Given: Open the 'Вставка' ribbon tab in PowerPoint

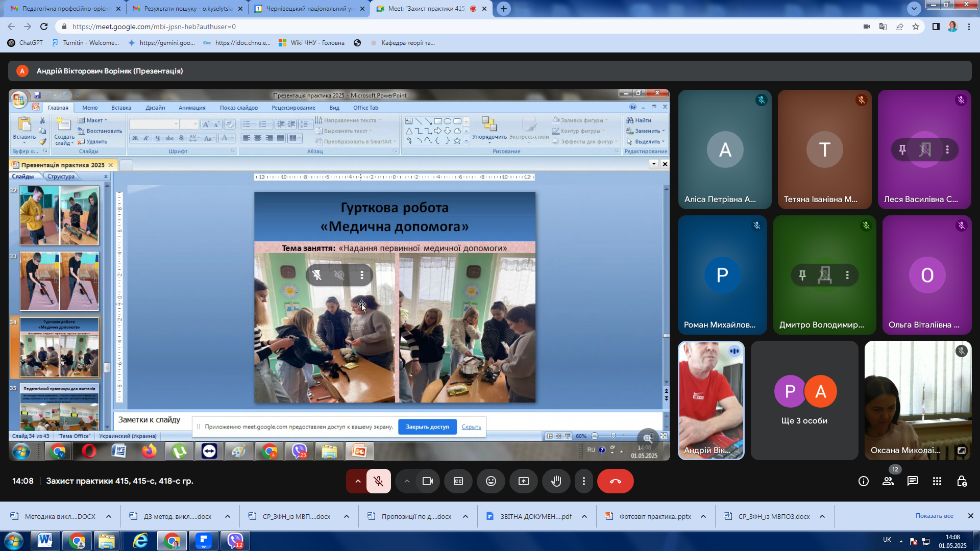Looking at the screenshot, I should click(121, 108).
